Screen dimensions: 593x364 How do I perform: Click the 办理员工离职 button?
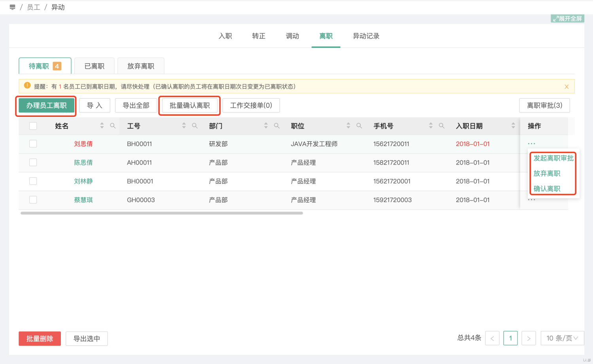tap(47, 105)
